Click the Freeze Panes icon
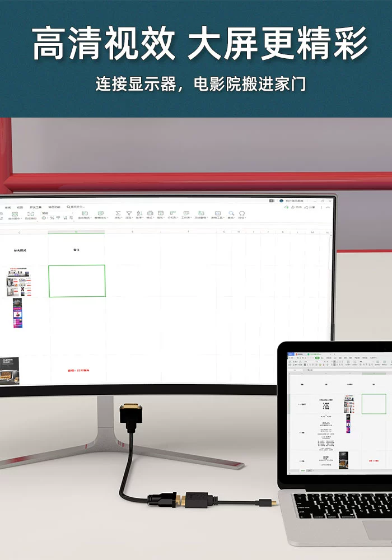 pos(201,214)
